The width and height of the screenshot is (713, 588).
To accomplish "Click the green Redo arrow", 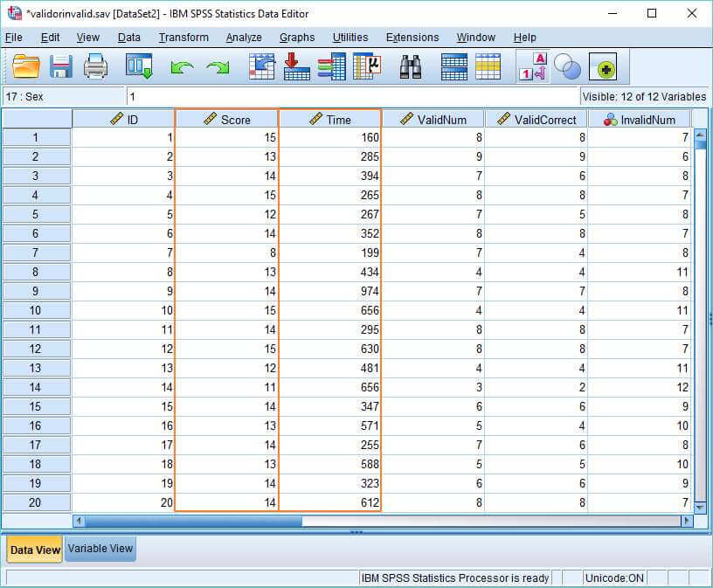I will point(218,68).
